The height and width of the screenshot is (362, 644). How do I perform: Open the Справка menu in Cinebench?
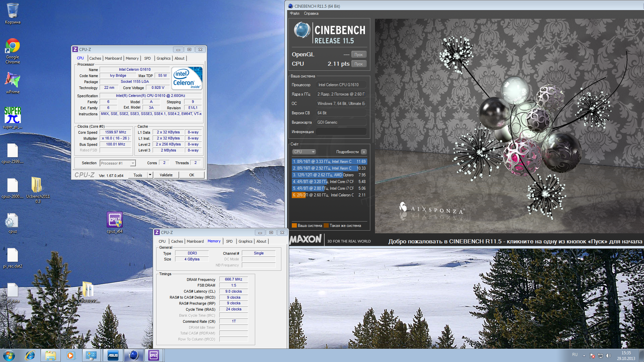pos(311,13)
